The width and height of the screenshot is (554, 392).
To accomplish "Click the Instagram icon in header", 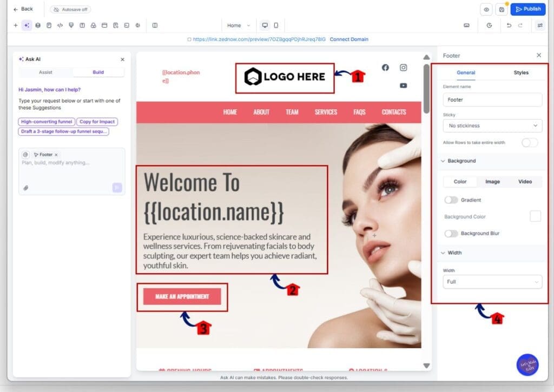I will (x=403, y=68).
